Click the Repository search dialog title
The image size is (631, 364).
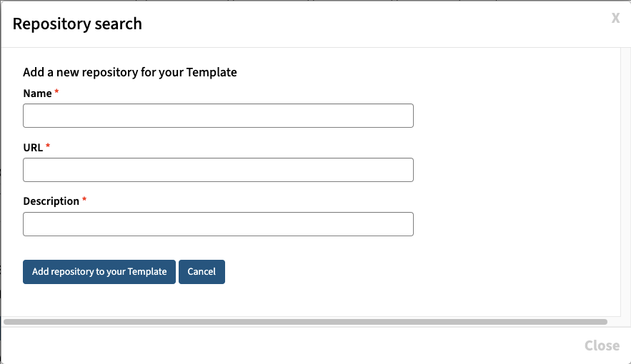click(77, 24)
